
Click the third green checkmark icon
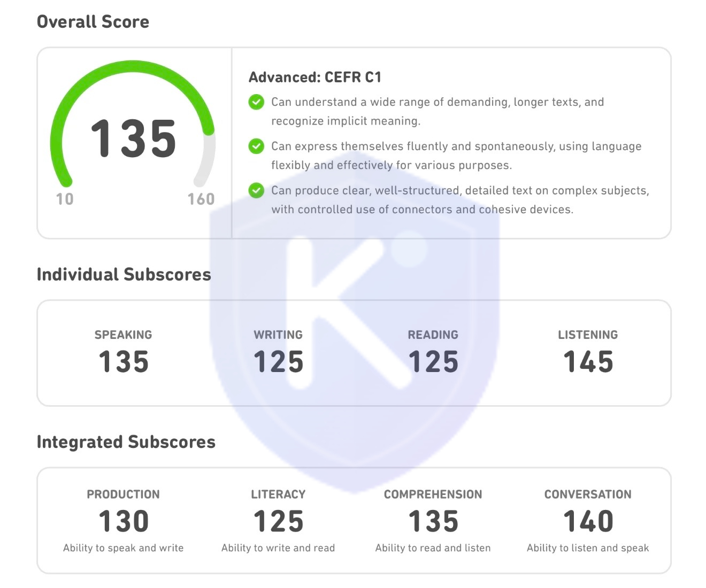pos(256,190)
